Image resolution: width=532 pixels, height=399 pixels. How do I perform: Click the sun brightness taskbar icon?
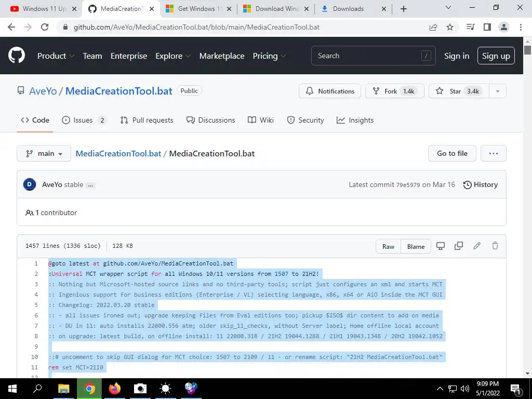pos(166,389)
